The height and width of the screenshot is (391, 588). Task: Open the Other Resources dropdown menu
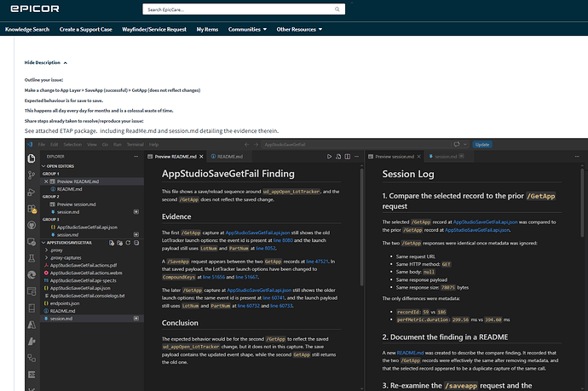[x=299, y=29]
